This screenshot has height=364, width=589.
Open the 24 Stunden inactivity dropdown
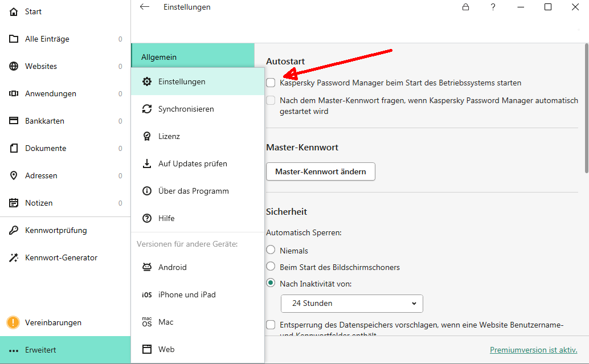[x=352, y=304]
